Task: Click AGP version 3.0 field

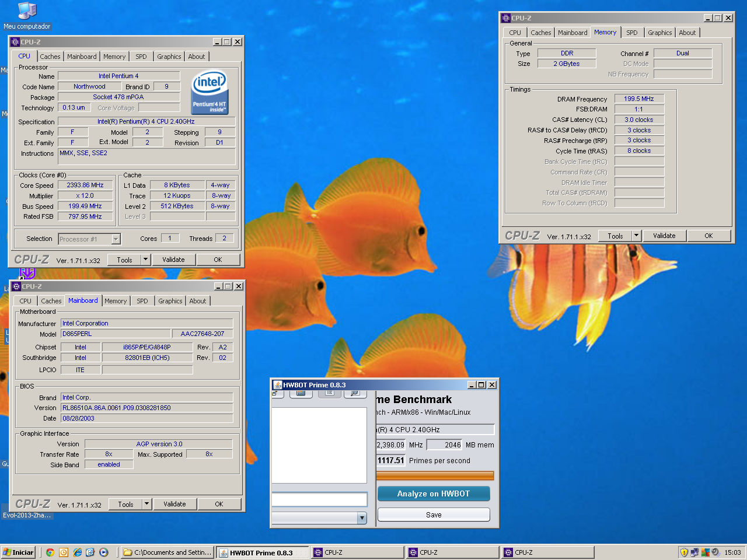Action: 159,444
